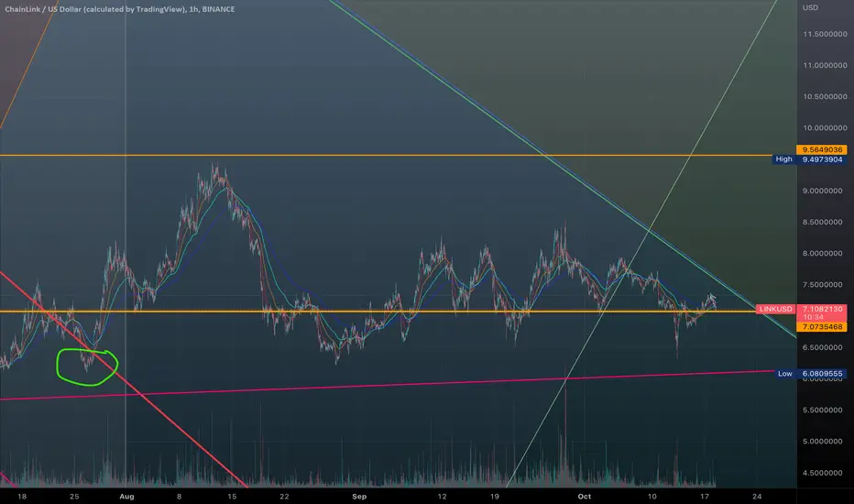
Task: Click the 22 date on time axis
Action: [284, 497]
